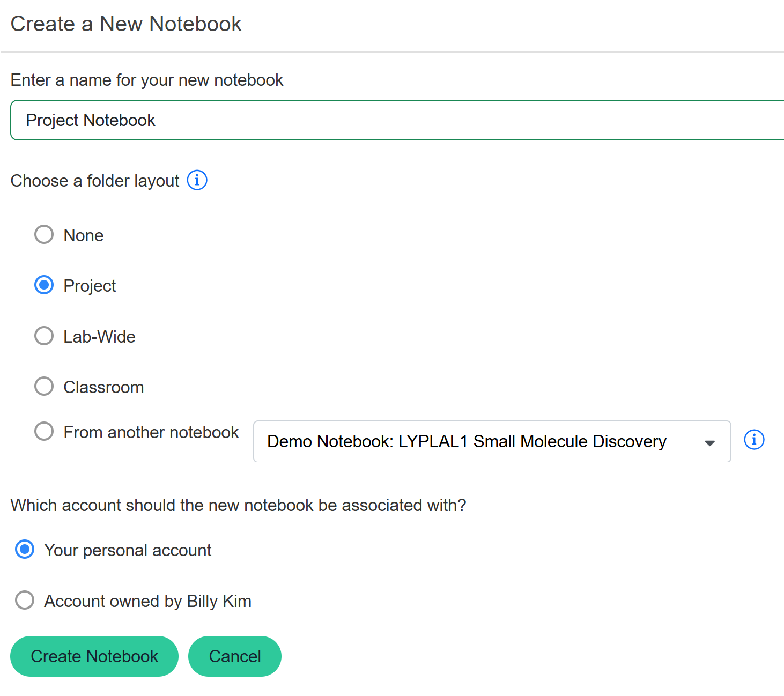Pick the Classroom layout radio button
The image size is (784, 696).
(x=44, y=386)
